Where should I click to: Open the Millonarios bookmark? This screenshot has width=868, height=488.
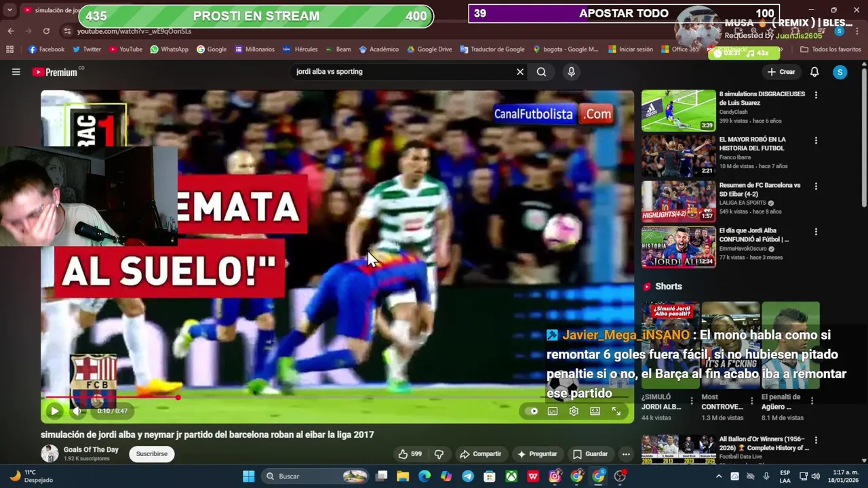click(x=255, y=49)
